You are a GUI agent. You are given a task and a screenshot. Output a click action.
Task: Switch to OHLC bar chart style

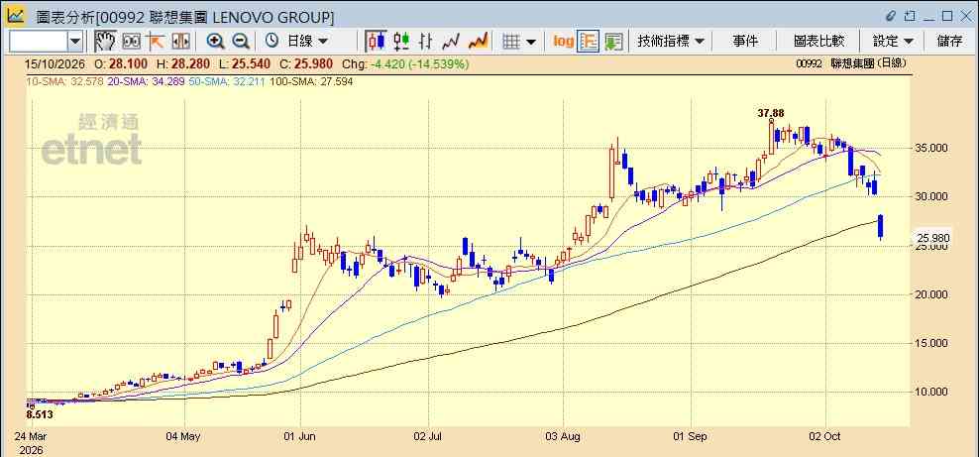[426, 42]
